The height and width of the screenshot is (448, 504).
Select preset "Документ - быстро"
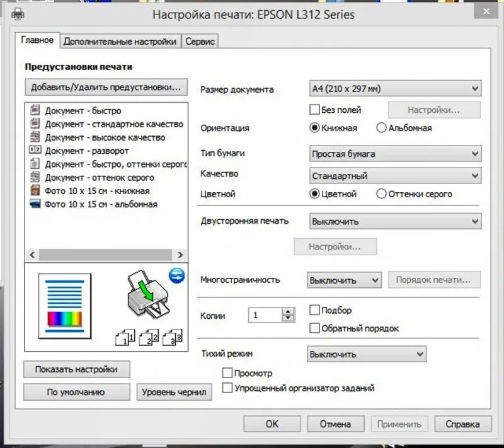pos(83,110)
